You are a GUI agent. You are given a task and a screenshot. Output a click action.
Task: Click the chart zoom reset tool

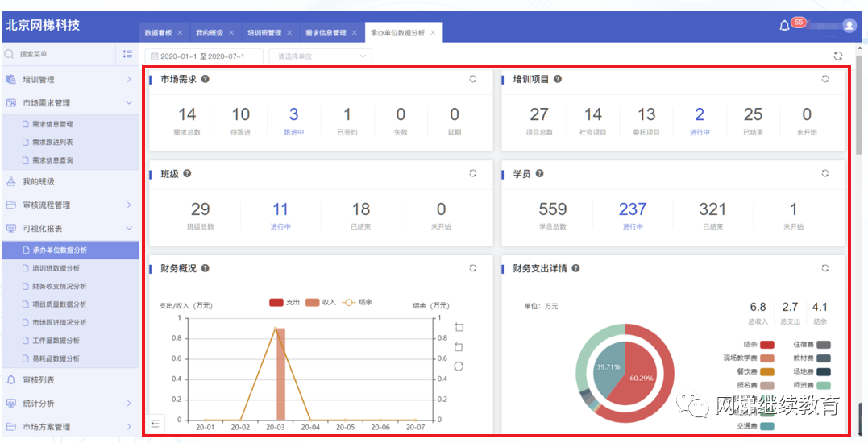[x=459, y=347]
